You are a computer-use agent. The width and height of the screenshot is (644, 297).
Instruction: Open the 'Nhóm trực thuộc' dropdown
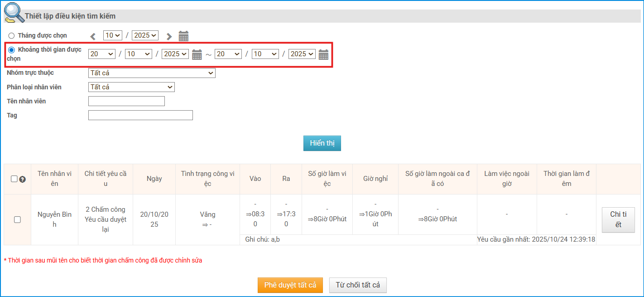coord(152,73)
